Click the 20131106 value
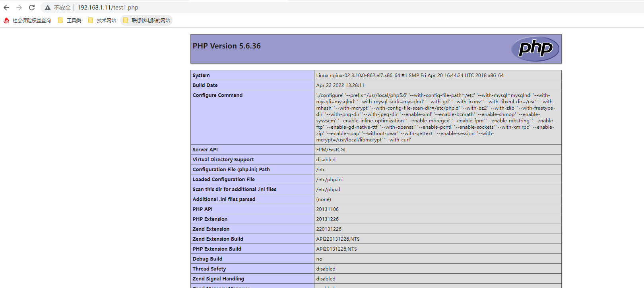Screen dimensions: 644x288 pyautogui.click(x=328, y=209)
